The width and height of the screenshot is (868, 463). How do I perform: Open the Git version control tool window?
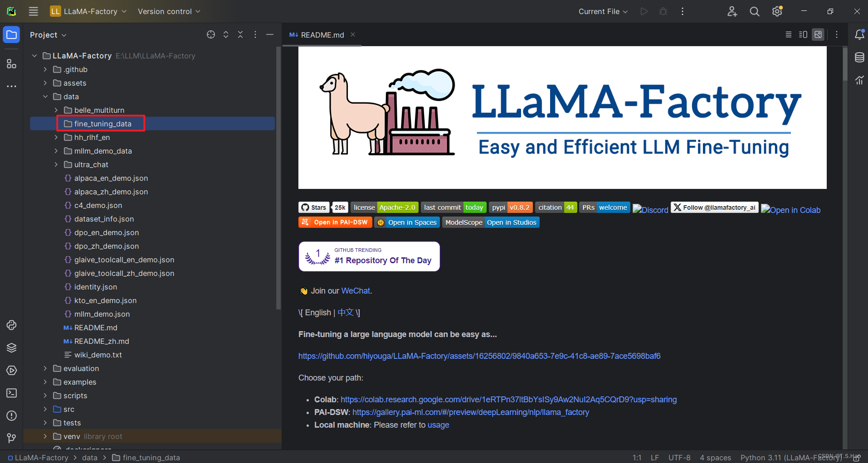[12, 438]
